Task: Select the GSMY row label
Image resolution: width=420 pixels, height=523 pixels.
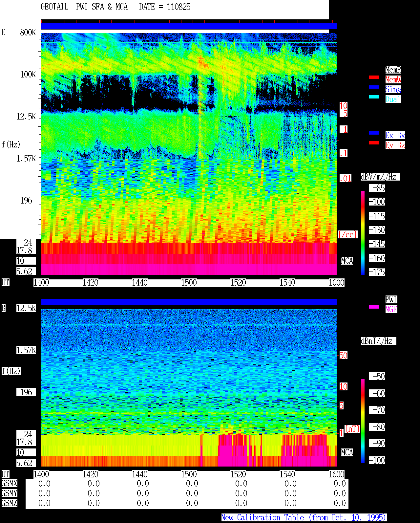Action: click(x=9, y=493)
